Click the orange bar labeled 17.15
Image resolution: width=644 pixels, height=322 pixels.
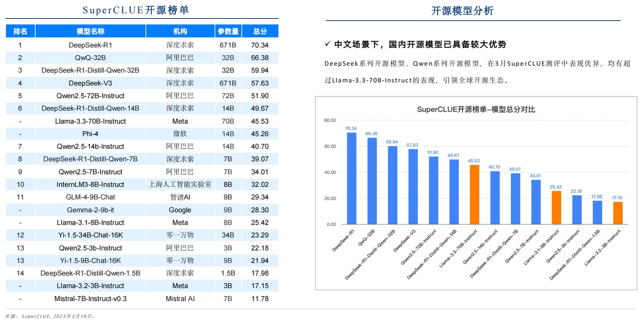[618, 213]
